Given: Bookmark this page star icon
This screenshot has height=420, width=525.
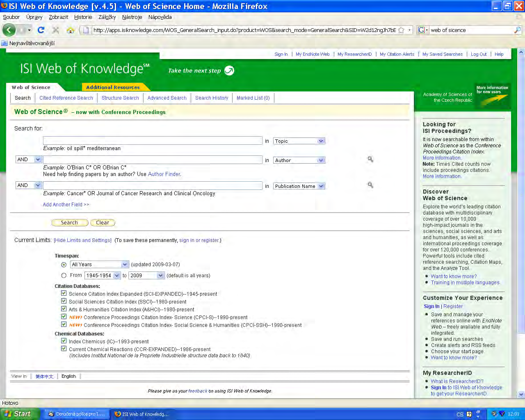Looking at the screenshot, I should click(x=401, y=30).
